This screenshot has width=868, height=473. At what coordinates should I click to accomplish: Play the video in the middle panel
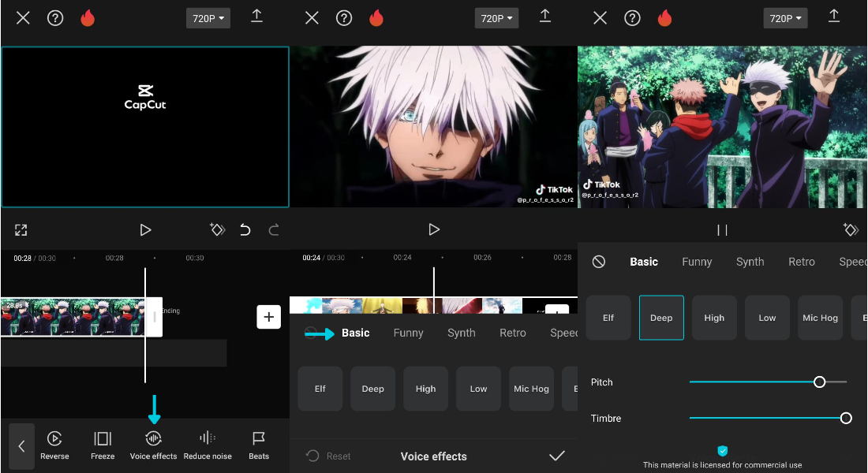(434, 229)
